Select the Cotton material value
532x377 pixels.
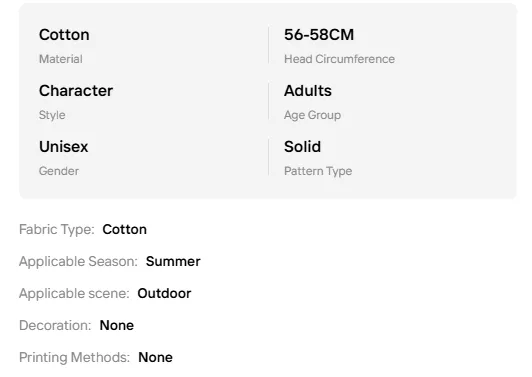coord(64,35)
